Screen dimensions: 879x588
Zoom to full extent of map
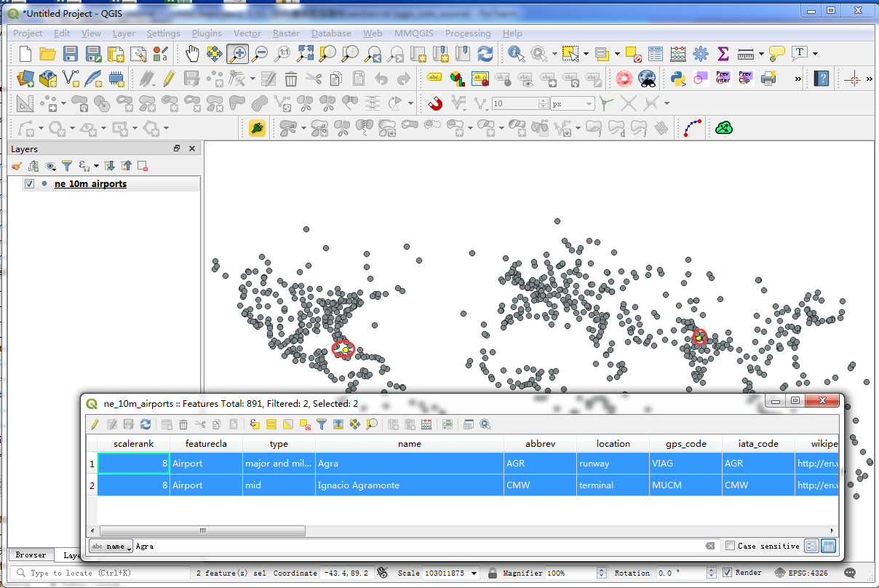pyautogui.click(x=305, y=53)
